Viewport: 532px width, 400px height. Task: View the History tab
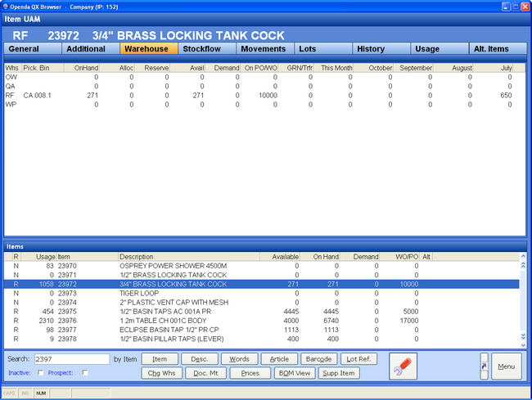pyautogui.click(x=381, y=48)
